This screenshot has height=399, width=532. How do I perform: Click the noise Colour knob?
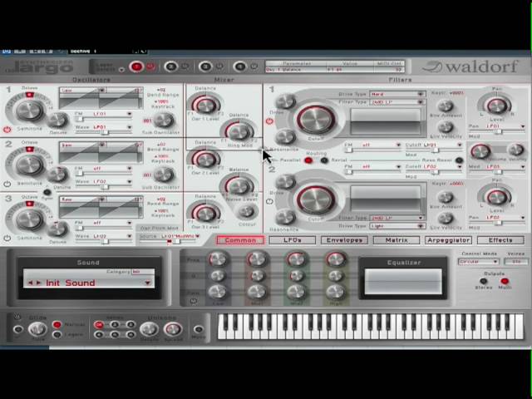(x=247, y=211)
